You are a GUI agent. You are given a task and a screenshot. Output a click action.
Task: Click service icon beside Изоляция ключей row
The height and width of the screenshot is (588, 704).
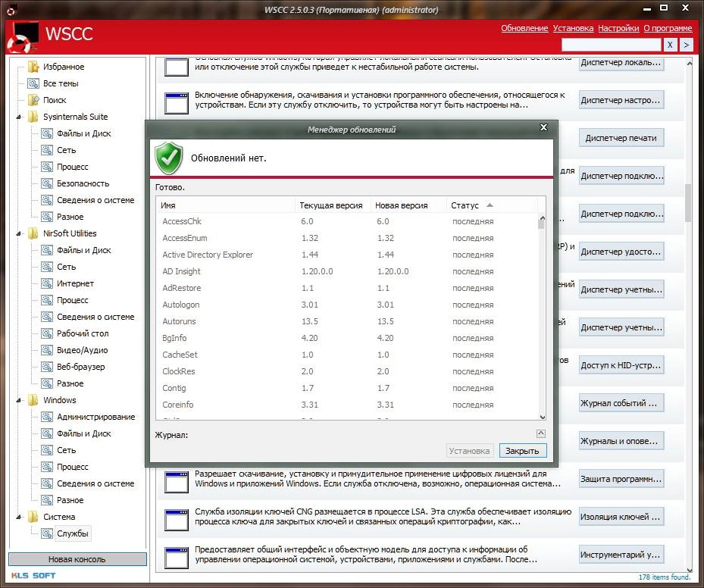tap(177, 520)
